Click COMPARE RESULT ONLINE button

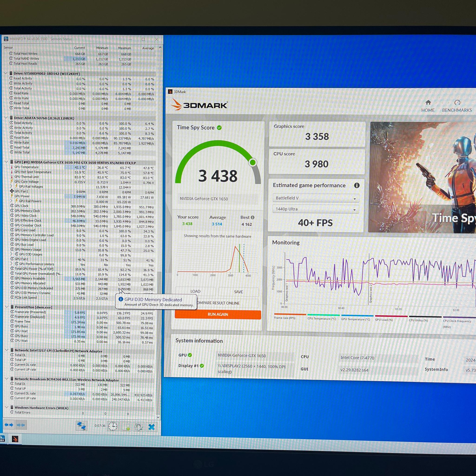coord(218,303)
